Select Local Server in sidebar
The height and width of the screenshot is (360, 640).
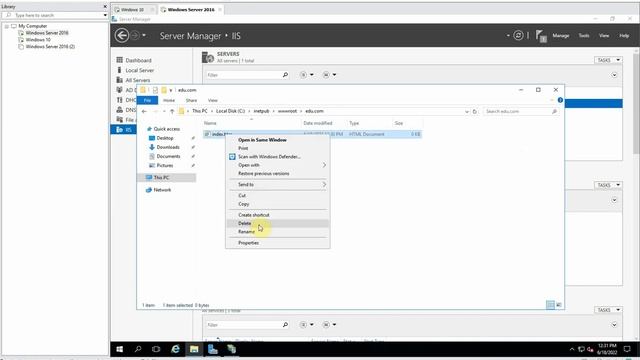tap(140, 70)
